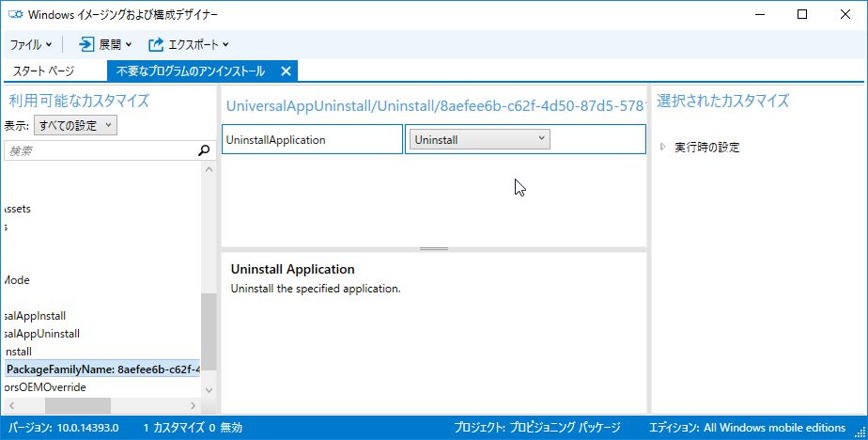868x440 pixels.
Task: Click the tree scroll up arrow
Action: pyautogui.click(x=209, y=169)
